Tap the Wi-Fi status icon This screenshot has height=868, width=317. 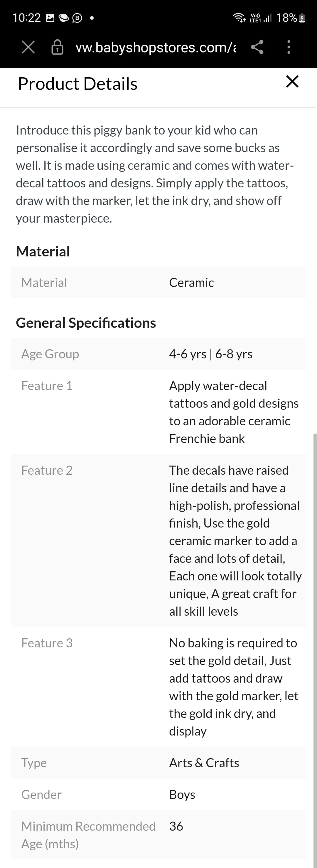click(x=239, y=18)
